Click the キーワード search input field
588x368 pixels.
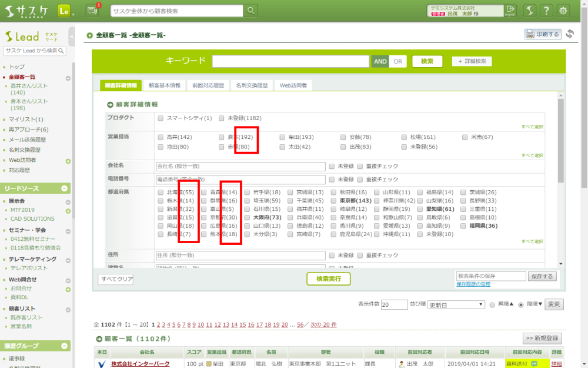tap(290, 61)
